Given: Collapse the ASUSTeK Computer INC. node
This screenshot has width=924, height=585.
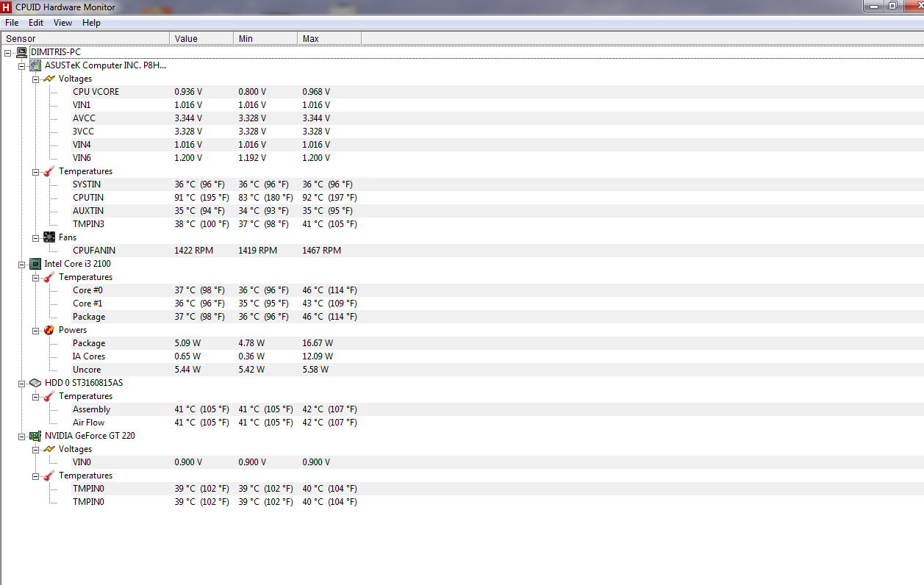Looking at the screenshot, I should pos(22,65).
